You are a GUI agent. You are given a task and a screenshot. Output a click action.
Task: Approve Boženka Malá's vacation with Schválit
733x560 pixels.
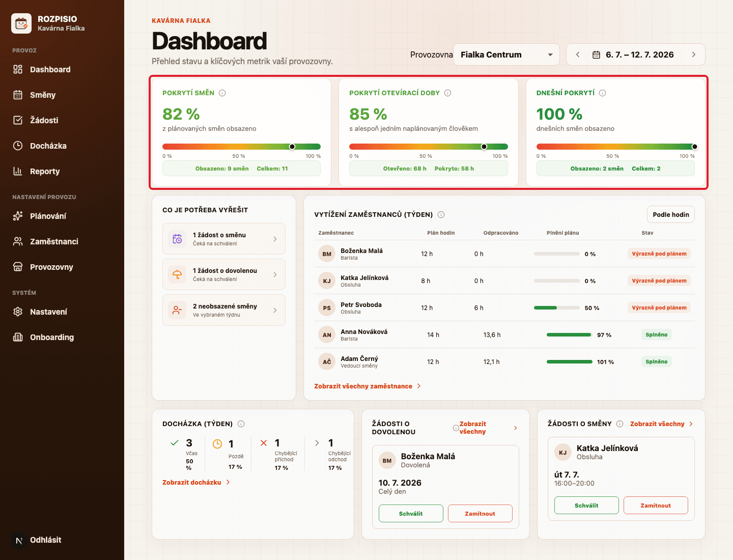(x=411, y=514)
